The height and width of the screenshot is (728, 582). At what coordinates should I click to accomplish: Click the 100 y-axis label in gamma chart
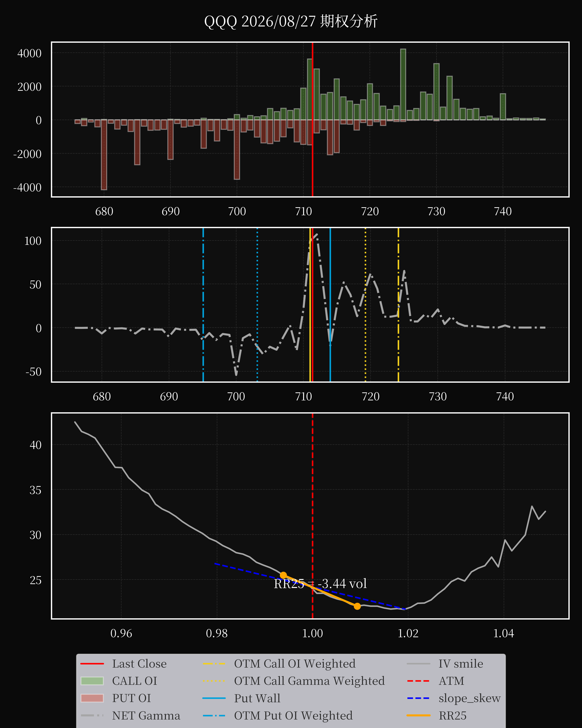coord(33,241)
